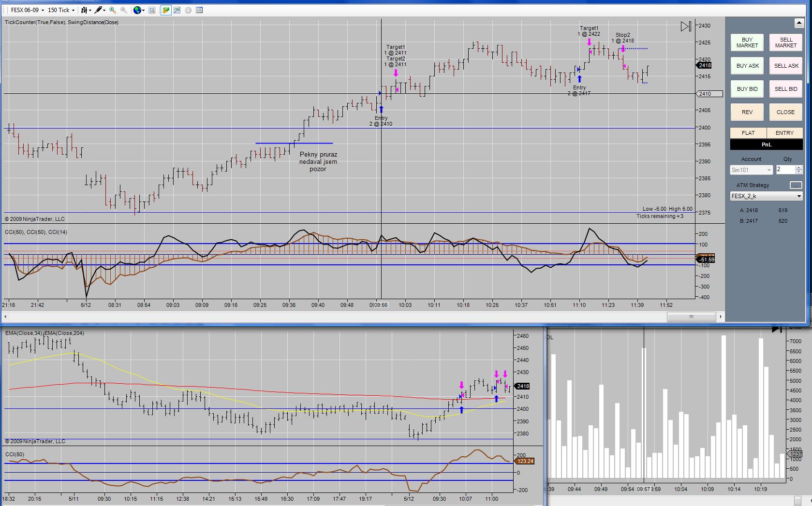This screenshot has height=506, width=812.
Task: Click the -51.59 CCI value marker
Action: [x=706, y=260]
